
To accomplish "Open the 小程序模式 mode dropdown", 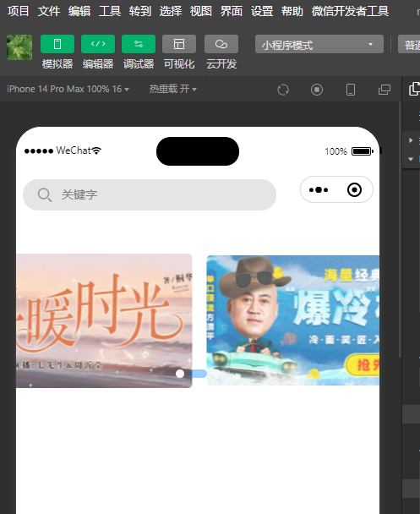I will [x=319, y=44].
